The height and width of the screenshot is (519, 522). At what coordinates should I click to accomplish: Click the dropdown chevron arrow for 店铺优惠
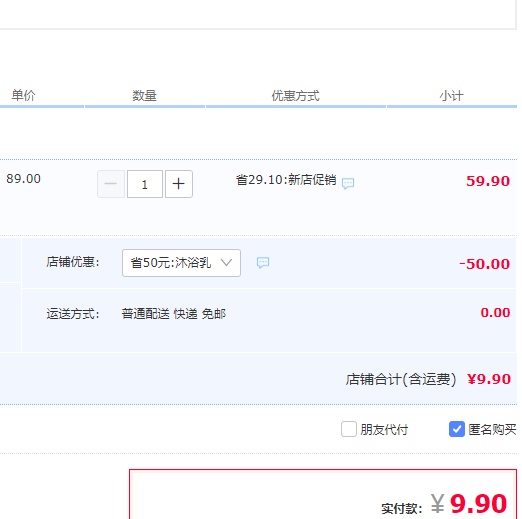pos(226,263)
